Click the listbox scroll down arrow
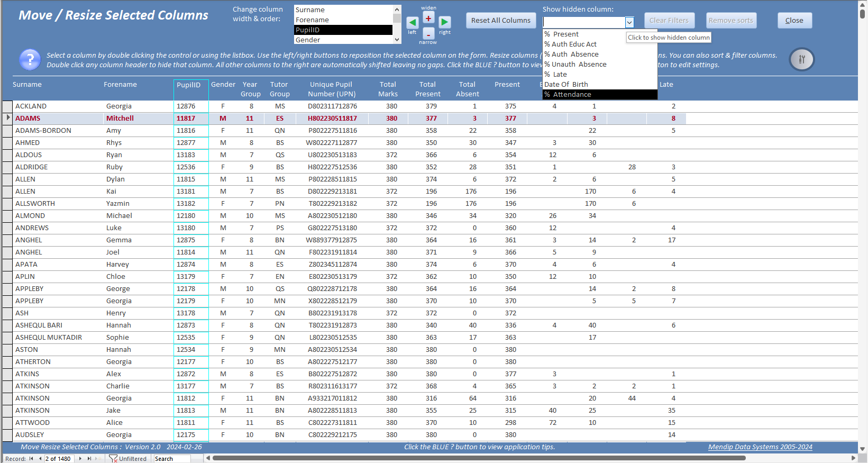 tap(397, 40)
